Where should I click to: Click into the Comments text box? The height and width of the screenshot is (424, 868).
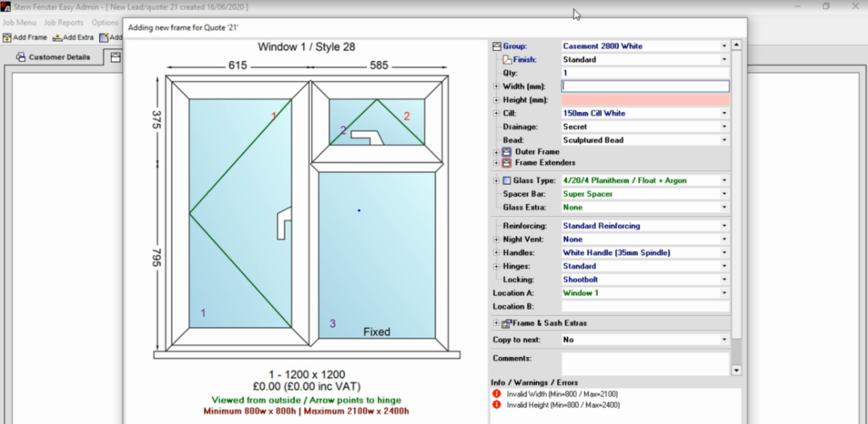pos(644,361)
